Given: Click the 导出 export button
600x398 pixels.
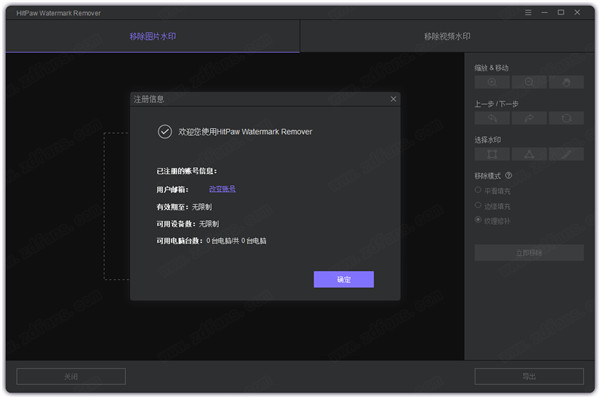Looking at the screenshot, I should [x=529, y=377].
